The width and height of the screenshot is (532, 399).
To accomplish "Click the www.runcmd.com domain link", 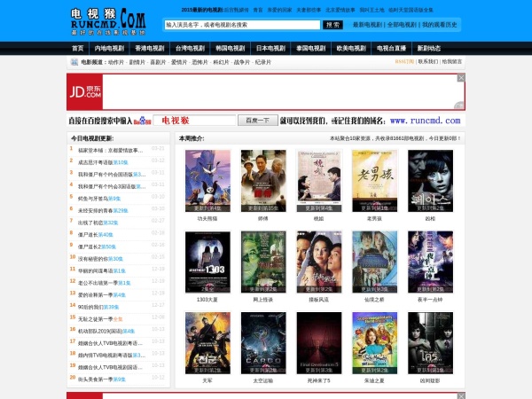I will pos(425,121).
